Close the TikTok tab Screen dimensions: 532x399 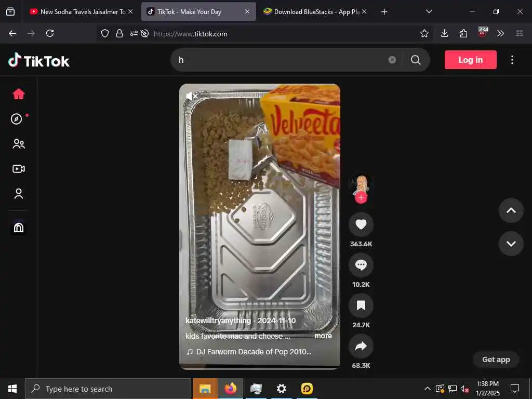tap(247, 11)
